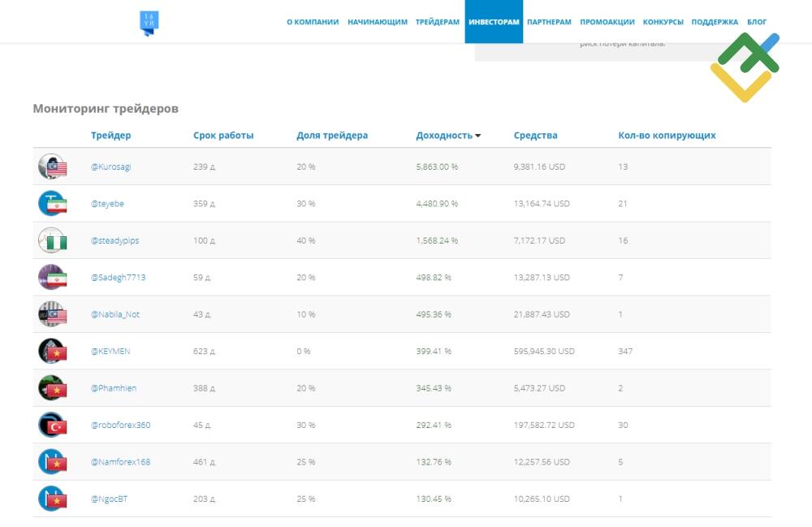Open the НАЧИНАЮЩИМ menu
812x527 pixels.
[x=378, y=22]
